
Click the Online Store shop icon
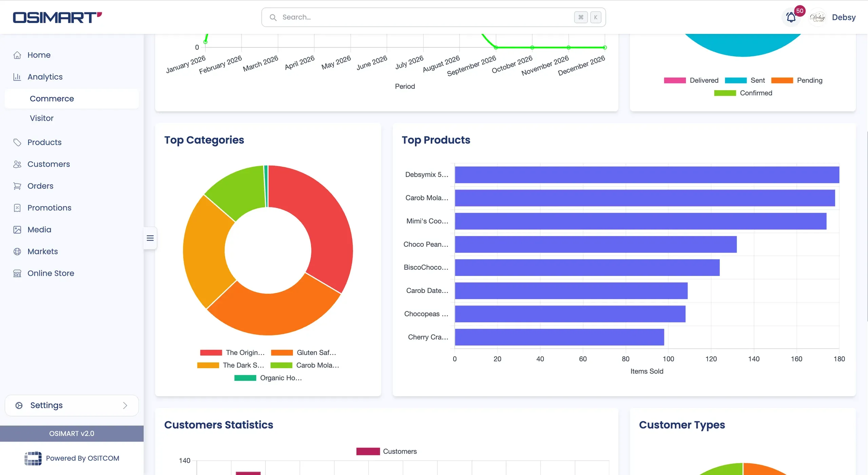coord(17,273)
